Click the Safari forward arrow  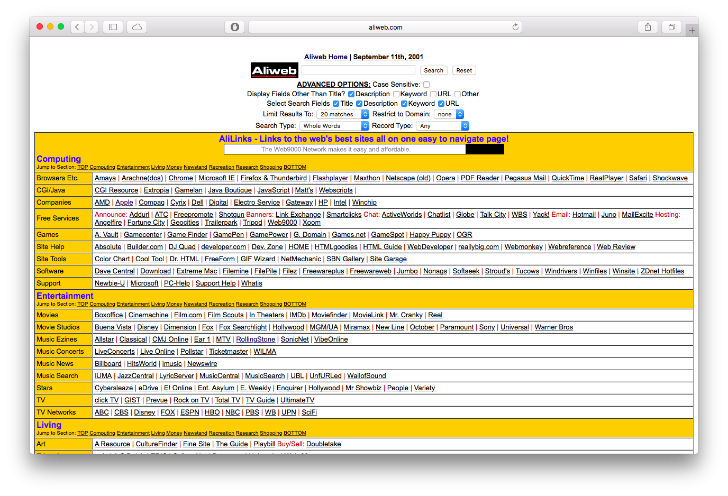tap(92, 27)
